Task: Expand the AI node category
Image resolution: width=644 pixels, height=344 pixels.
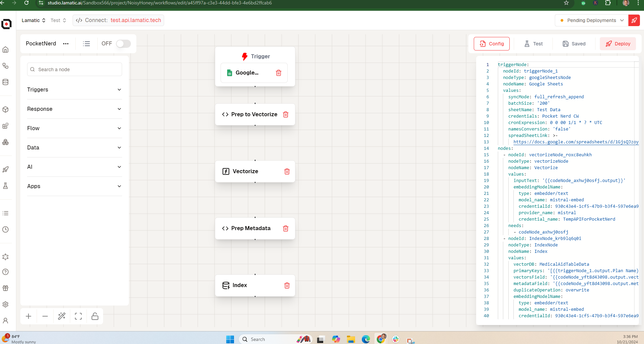Action: point(74,167)
